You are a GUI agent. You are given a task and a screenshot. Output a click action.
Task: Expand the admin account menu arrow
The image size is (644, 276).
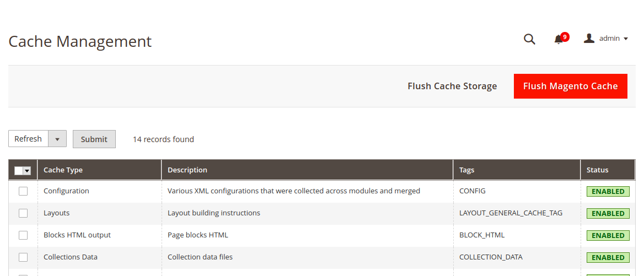pos(626,39)
